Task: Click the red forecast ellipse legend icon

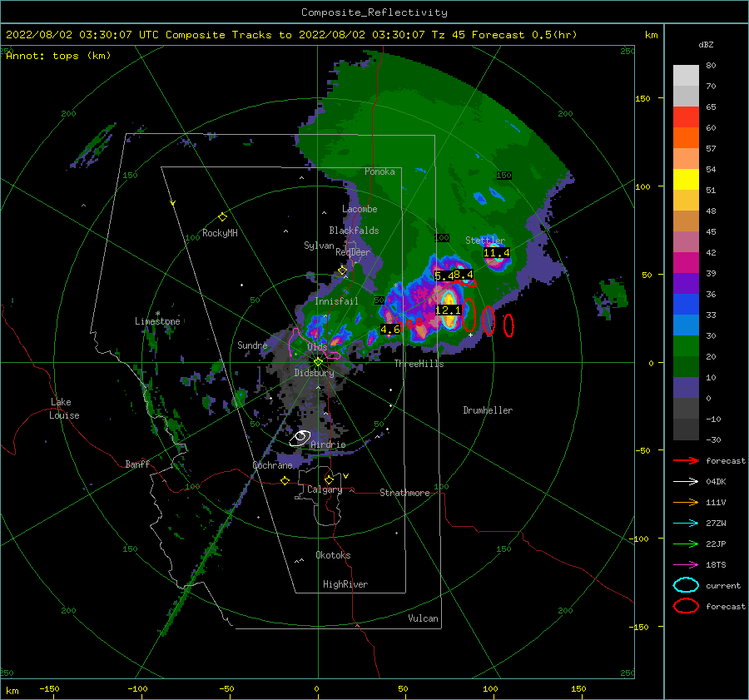Action: pos(686,606)
